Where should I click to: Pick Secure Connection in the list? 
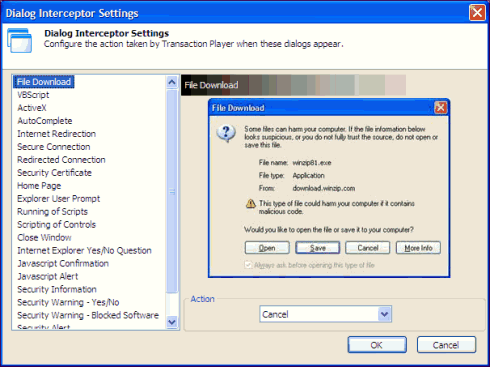[x=54, y=147]
